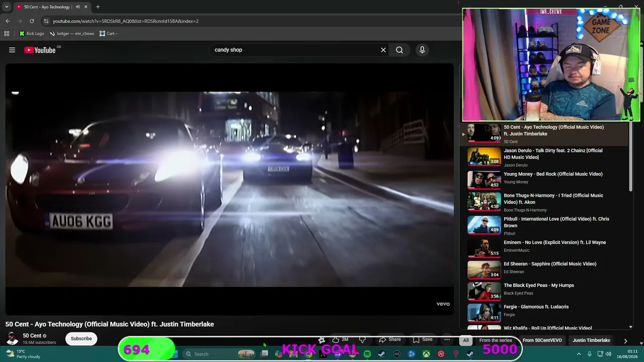Open the botger — imr_chowx bookmark
644x362 pixels.
(x=72, y=34)
